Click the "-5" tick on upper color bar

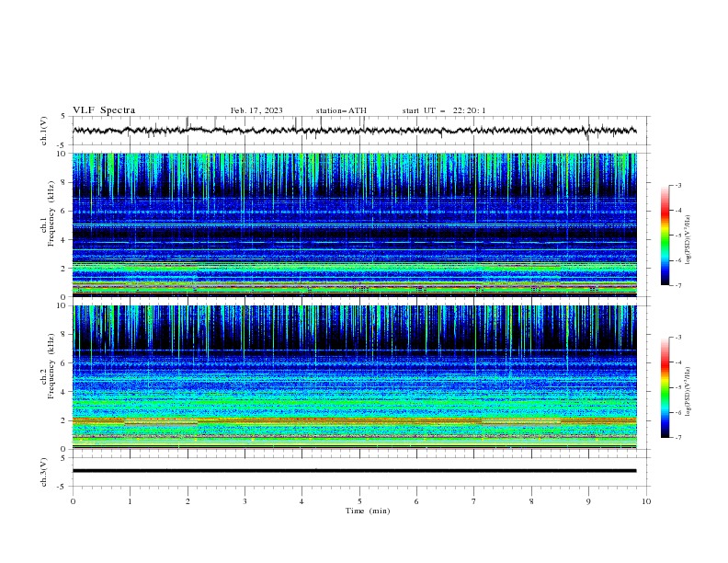click(677, 236)
